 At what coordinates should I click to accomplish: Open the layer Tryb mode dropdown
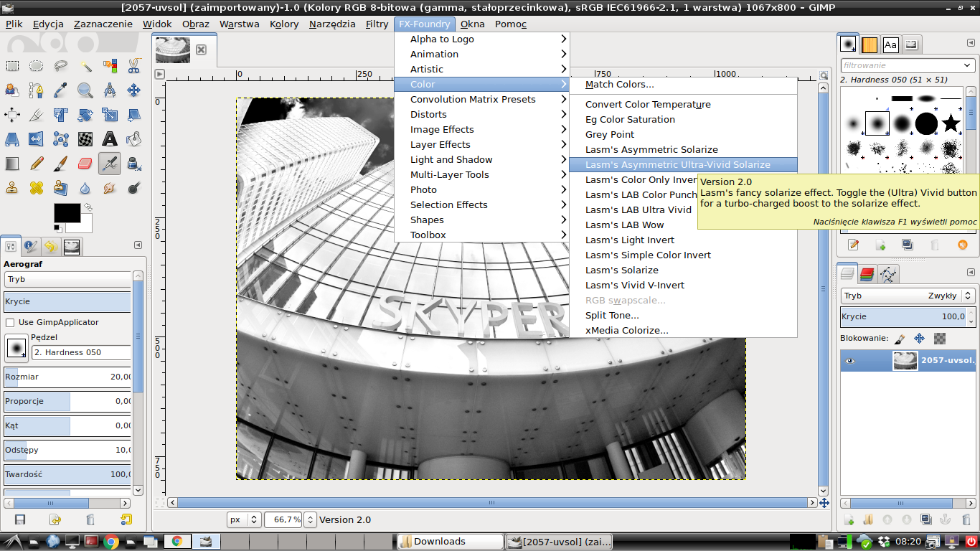tap(908, 296)
